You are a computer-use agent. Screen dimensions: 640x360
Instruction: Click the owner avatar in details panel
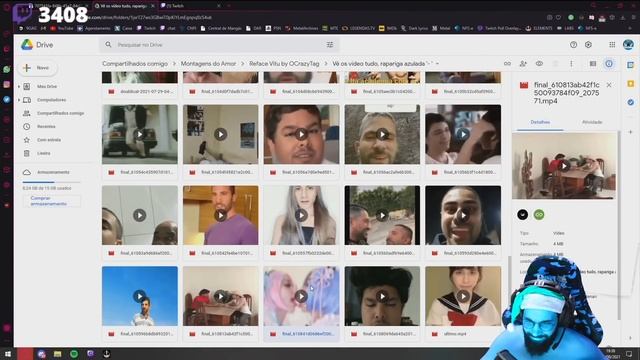tap(522, 215)
